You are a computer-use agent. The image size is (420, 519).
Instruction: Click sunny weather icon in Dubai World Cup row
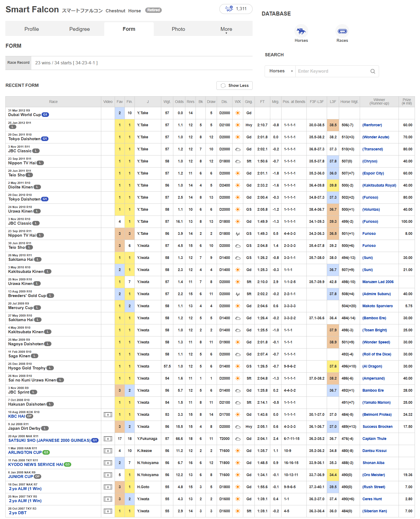pos(238,113)
